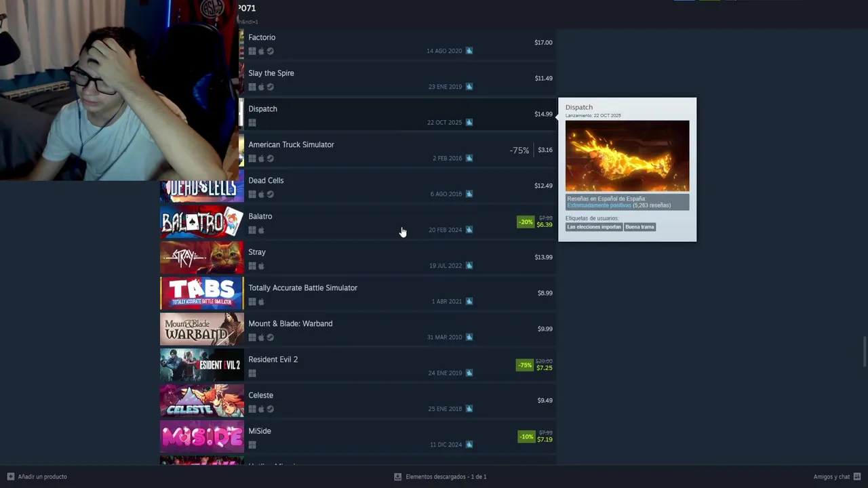Viewport: 868px width, 488px height.
Task: Click the Apple icon under Totally Accurate Battle Simulator
Action: coord(261,302)
